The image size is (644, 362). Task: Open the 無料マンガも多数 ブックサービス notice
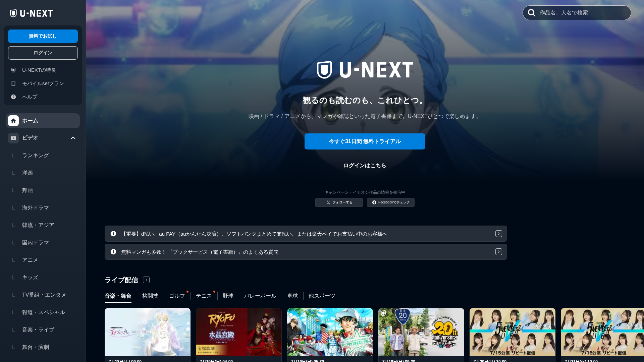pos(306,252)
